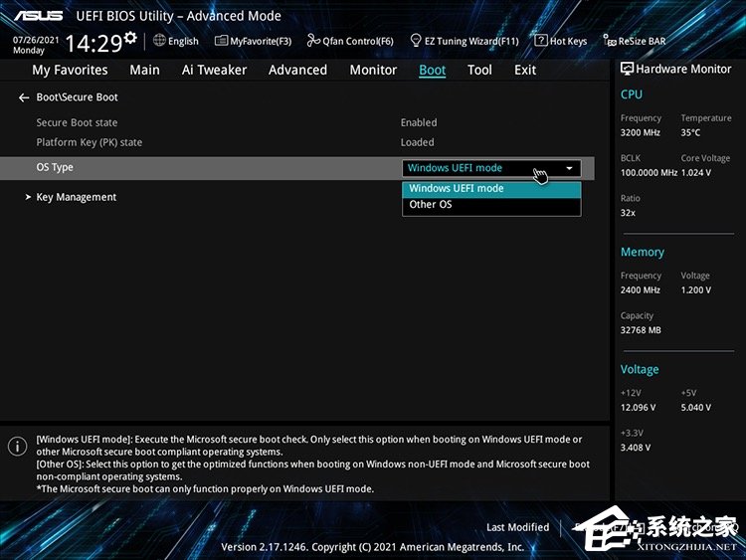Expand the Key Management submenu
The height and width of the screenshot is (560, 746).
[x=76, y=197]
